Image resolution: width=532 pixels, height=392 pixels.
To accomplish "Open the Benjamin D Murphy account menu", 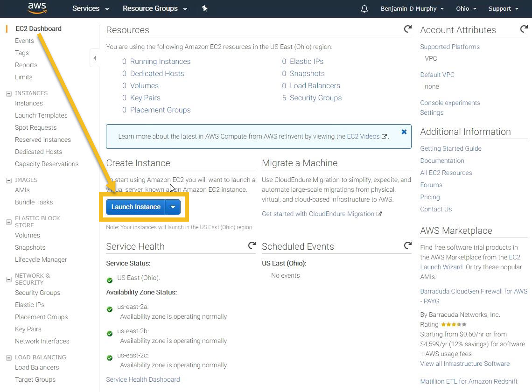I will click(412, 8).
